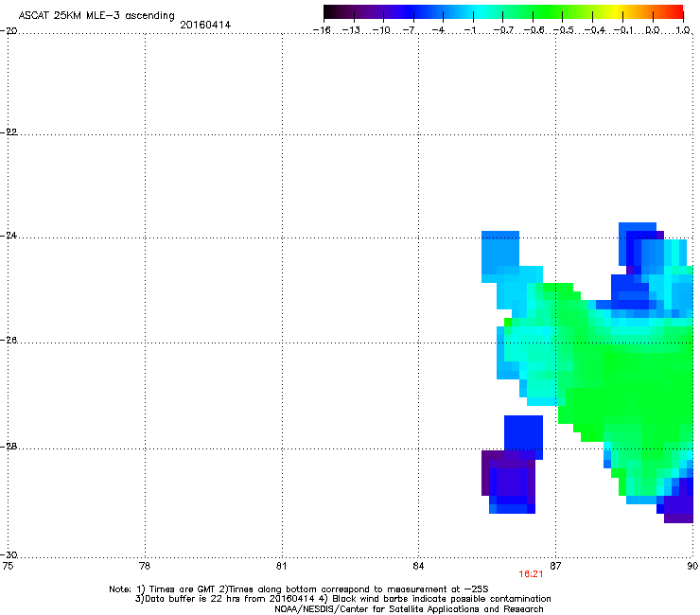Click the 75 longitude axis label
This screenshot has width=700, height=615.
[x=8, y=566]
